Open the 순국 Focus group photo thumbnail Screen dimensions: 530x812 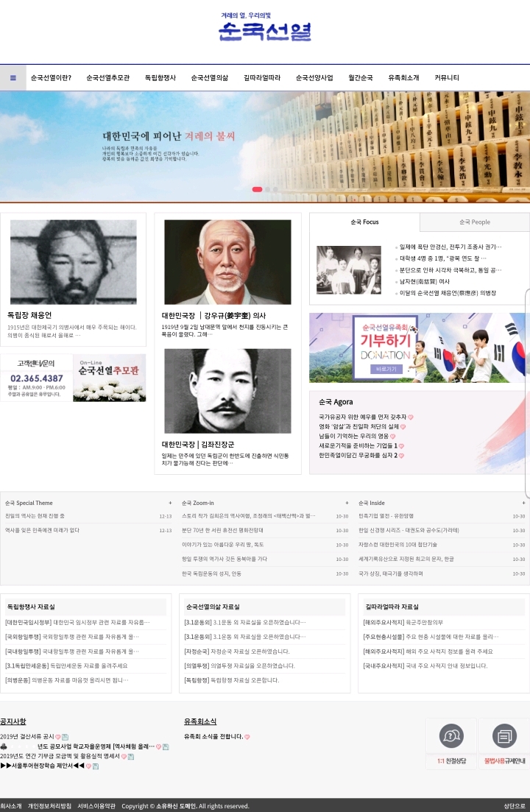(349, 270)
